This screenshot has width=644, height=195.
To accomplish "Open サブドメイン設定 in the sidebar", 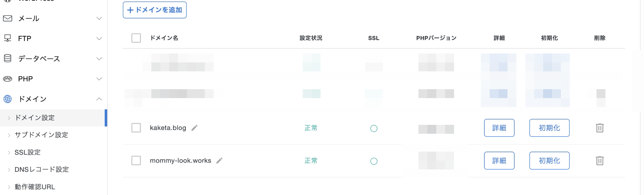I will point(41,135).
